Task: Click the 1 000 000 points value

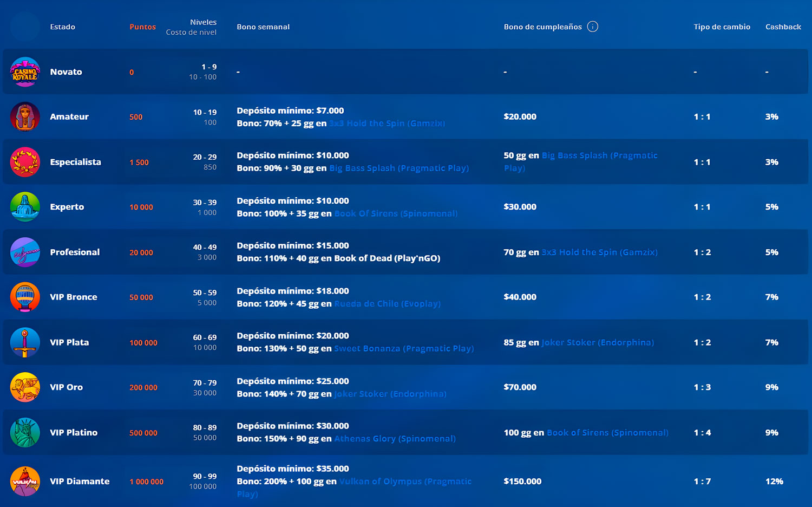Action: tap(146, 482)
